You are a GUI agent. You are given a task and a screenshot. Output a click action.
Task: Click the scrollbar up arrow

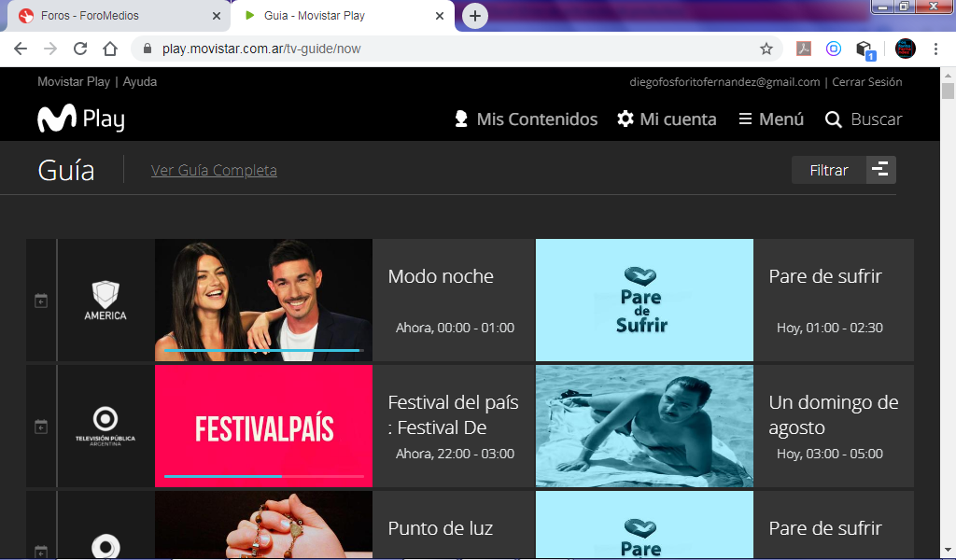click(x=948, y=75)
